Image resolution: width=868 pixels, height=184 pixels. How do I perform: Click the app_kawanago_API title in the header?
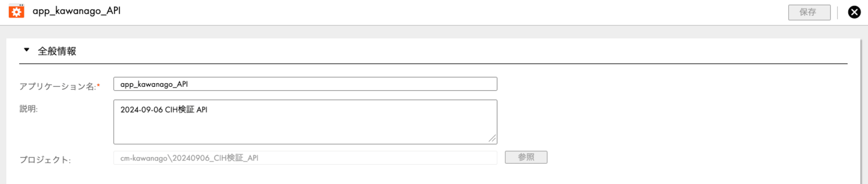pos(76,11)
